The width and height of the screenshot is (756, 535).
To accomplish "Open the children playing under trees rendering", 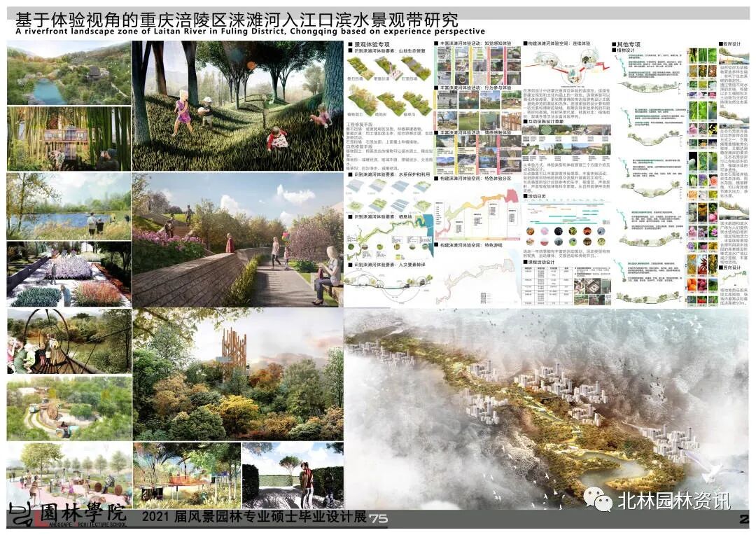I will tap(238, 106).
